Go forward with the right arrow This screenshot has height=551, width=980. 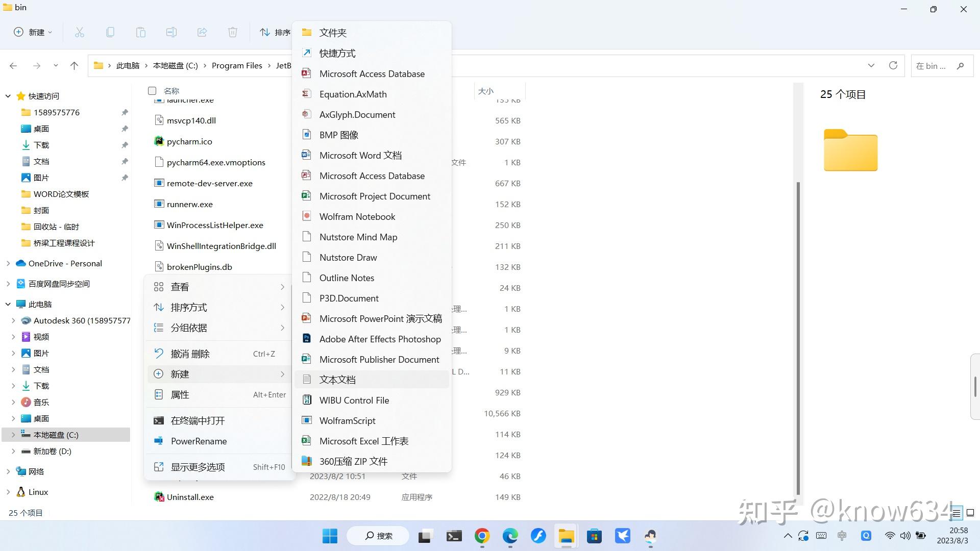tap(37, 66)
